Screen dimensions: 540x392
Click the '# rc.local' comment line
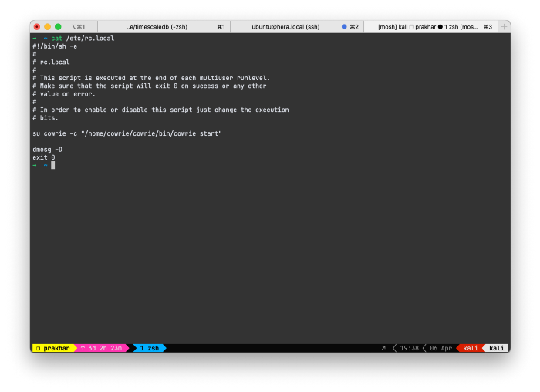pos(51,63)
